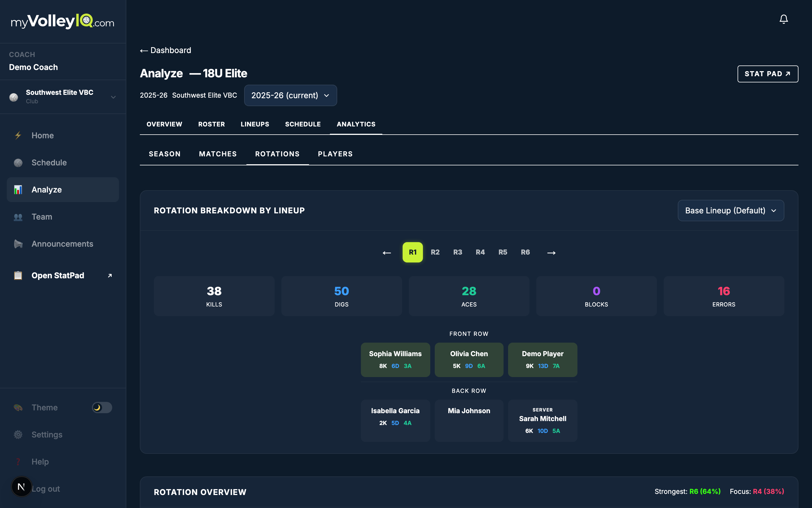This screenshot has width=812, height=508.
Task: Click Log out
Action: click(x=46, y=489)
